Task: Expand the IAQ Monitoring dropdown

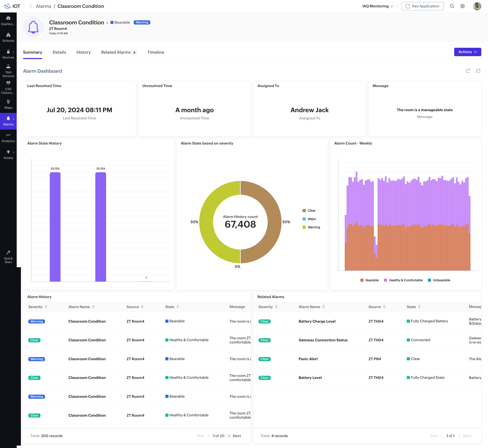Action: coord(377,6)
